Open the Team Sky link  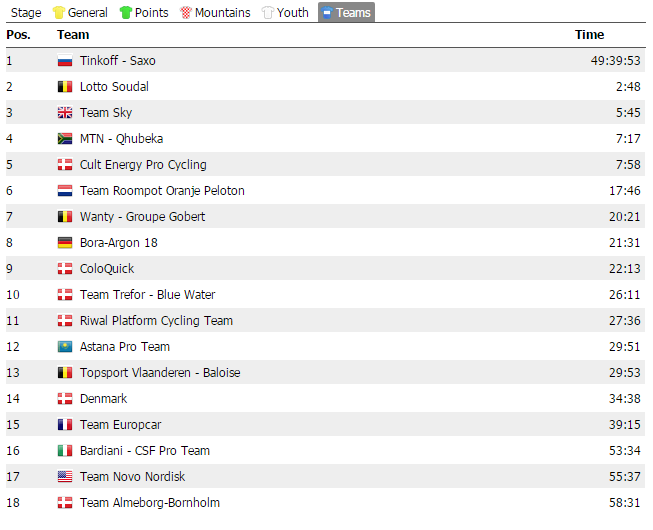point(106,113)
